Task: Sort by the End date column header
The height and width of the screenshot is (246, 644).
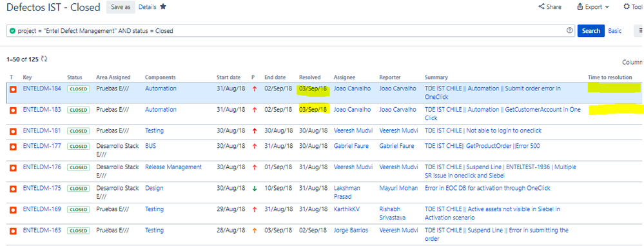Action: (x=275, y=77)
